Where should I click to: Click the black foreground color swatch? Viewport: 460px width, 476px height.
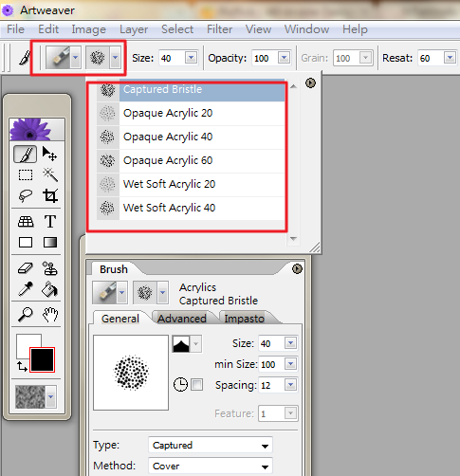(x=42, y=359)
